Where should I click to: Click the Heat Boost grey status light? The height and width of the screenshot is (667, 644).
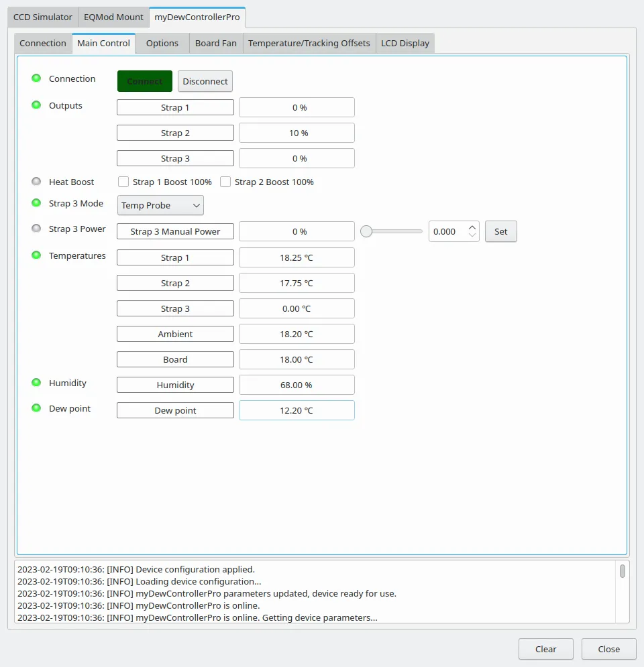click(x=36, y=182)
